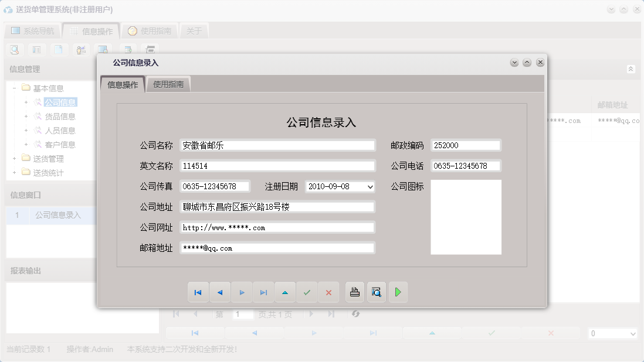Select the personnel toolbar icon
Screen dimensions: 644x362
[x=81, y=50]
